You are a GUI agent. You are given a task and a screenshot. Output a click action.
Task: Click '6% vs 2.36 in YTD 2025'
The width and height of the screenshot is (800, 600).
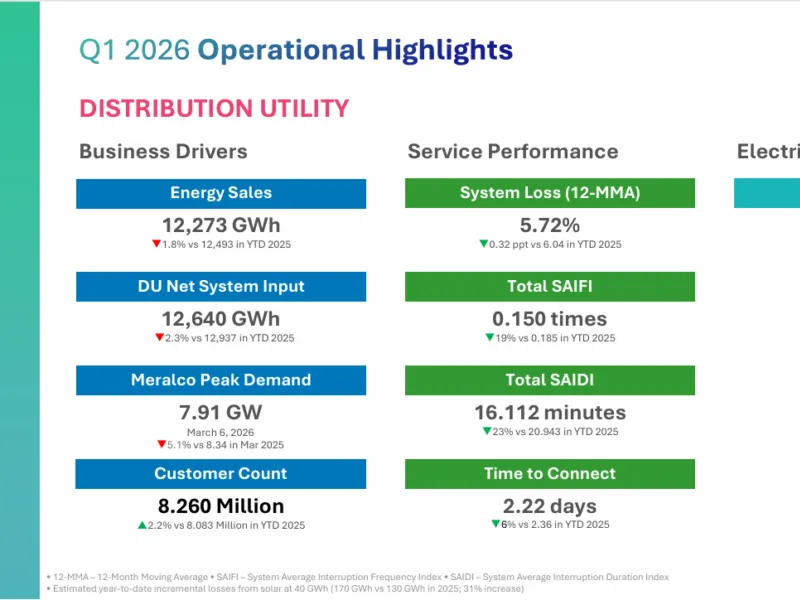pyautogui.click(x=555, y=524)
